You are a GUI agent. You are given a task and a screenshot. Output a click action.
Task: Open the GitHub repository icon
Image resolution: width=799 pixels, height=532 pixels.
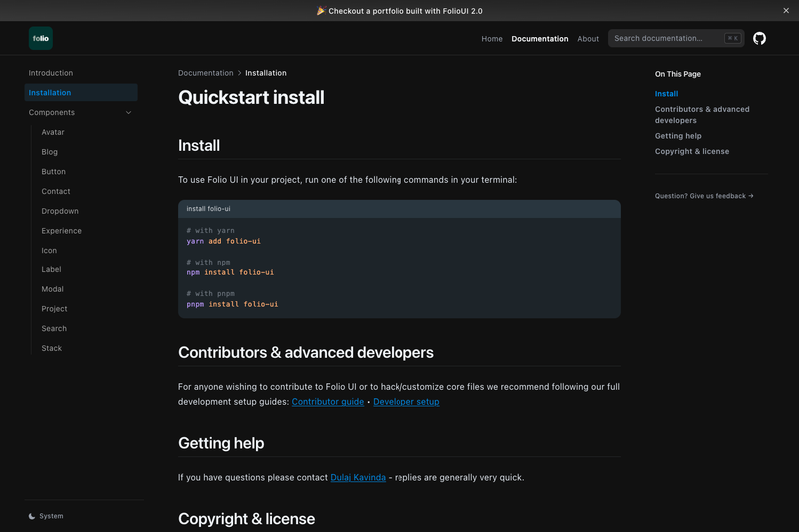(x=759, y=38)
